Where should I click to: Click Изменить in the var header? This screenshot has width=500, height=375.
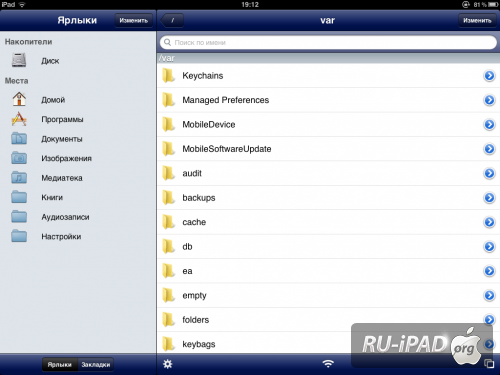[x=477, y=20]
